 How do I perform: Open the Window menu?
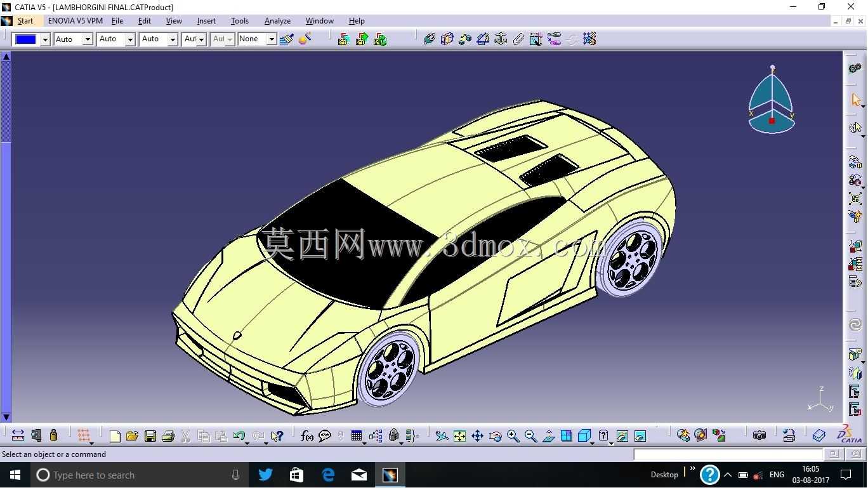click(x=320, y=21)
